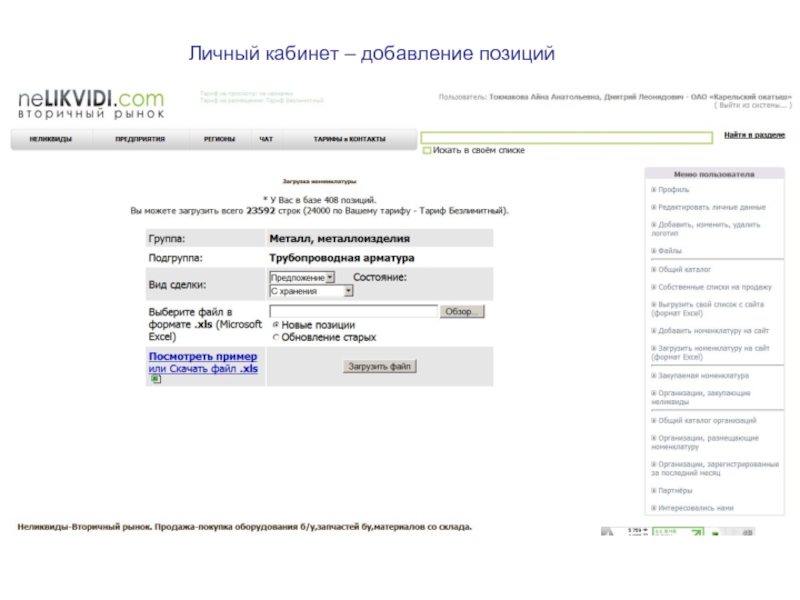Click the neLIKVIDI.com logo
800x600 pixels.
(x=91, y=104)
